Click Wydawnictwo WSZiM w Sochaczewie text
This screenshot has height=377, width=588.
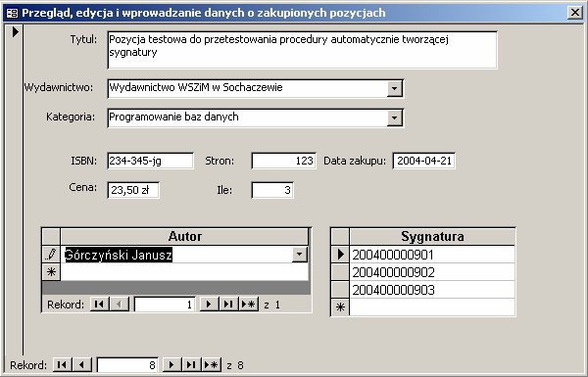196,87
